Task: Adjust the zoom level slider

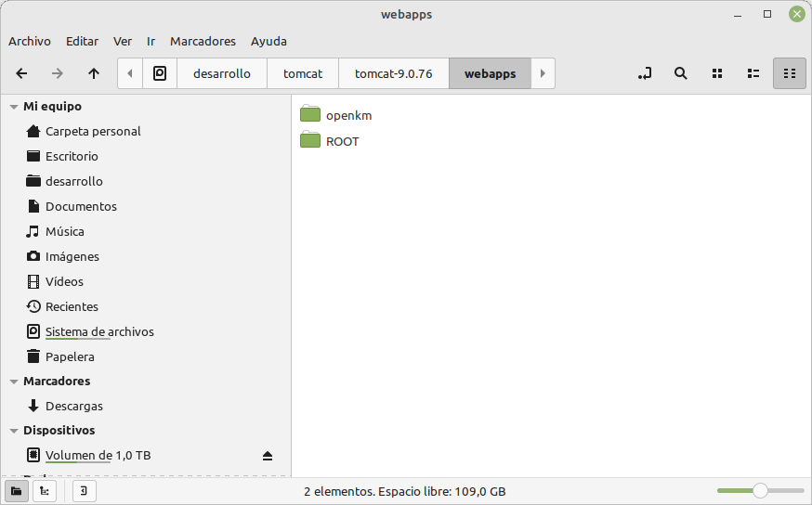Action: (760, 491)
